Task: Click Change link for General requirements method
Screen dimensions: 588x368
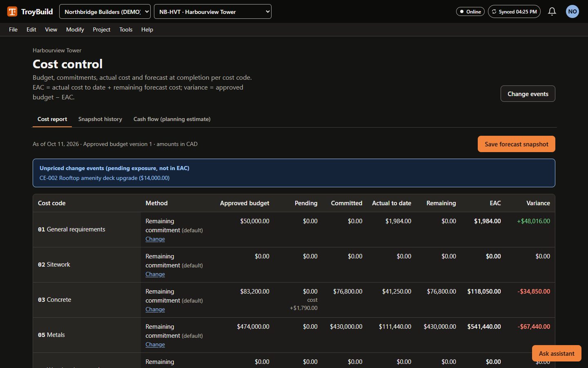Action: [155, 239]
